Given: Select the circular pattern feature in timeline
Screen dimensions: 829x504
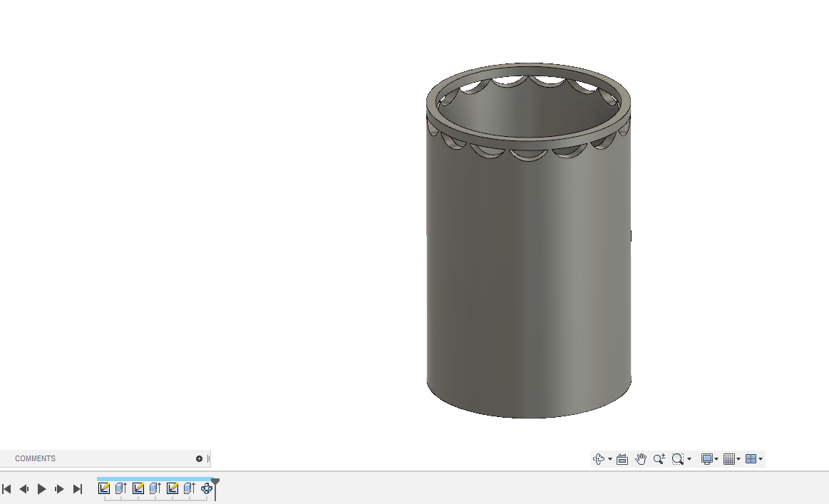Looking at the screenshot, I should point(207,488).
